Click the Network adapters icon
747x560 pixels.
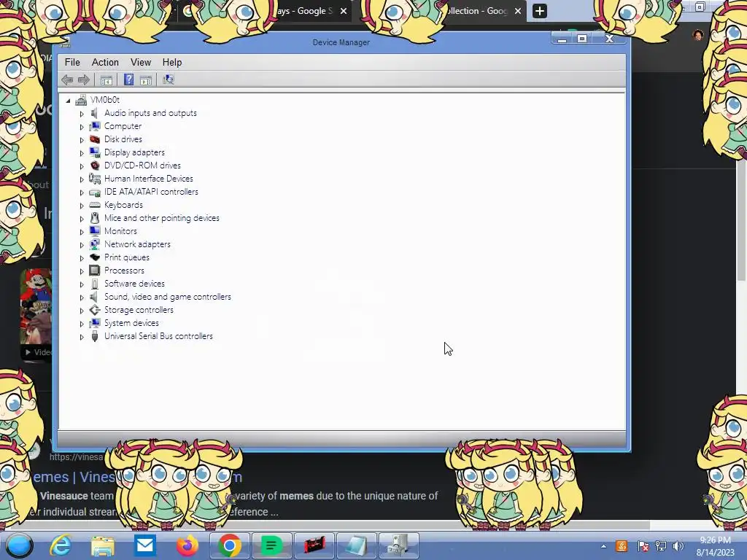pyautogui.click(x=95, y=244)
